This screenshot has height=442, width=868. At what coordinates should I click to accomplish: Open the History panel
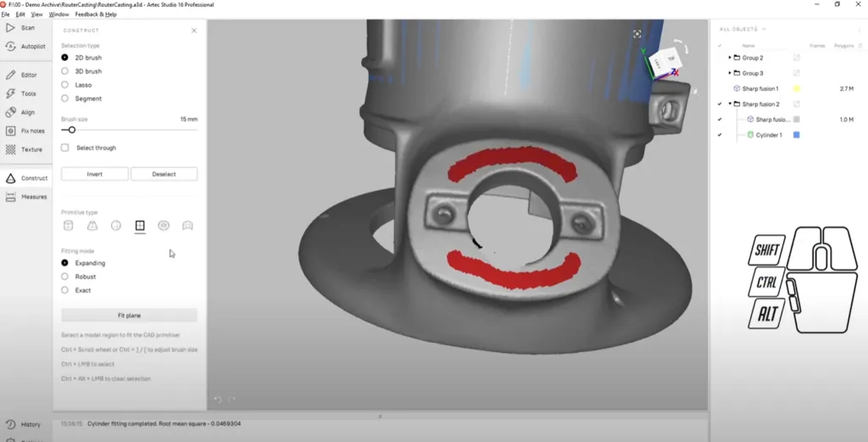23,424
